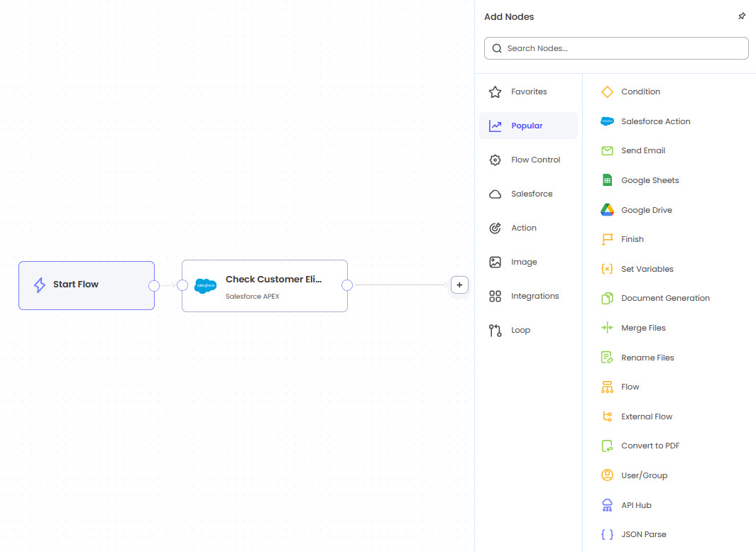Click the Salesforce category cloud icon

[495, 194]
